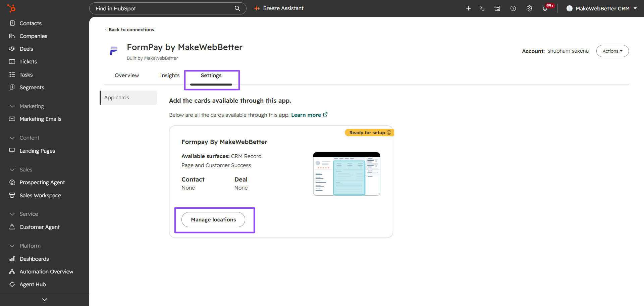Click the Ready for setup info icon
This screenshot has width=644, height=306.
click(x=389, y=133)
